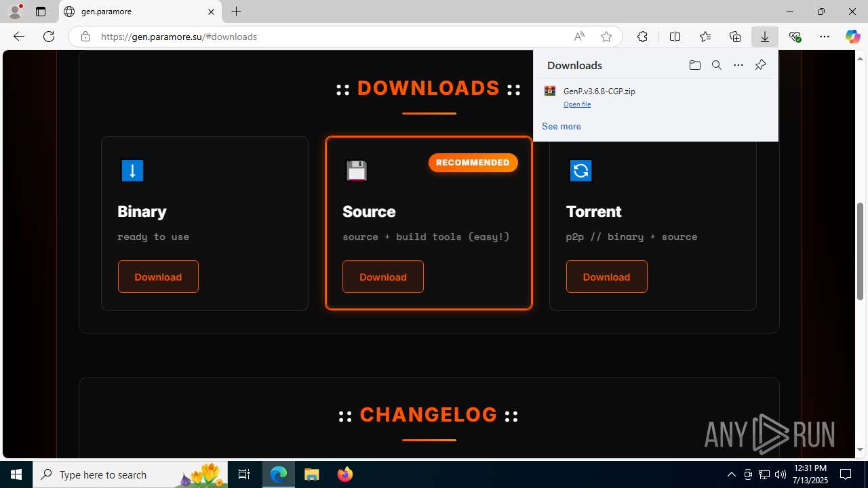
Task: Open Collections icon in toolbar
Action: tap(735, 37)
